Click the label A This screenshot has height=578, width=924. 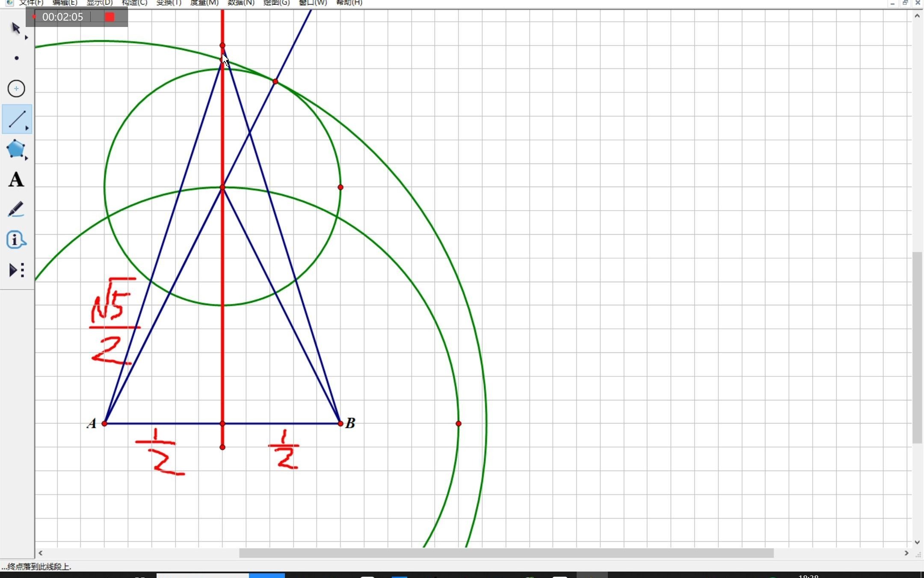pyautogui.click(x=92, y=423)
